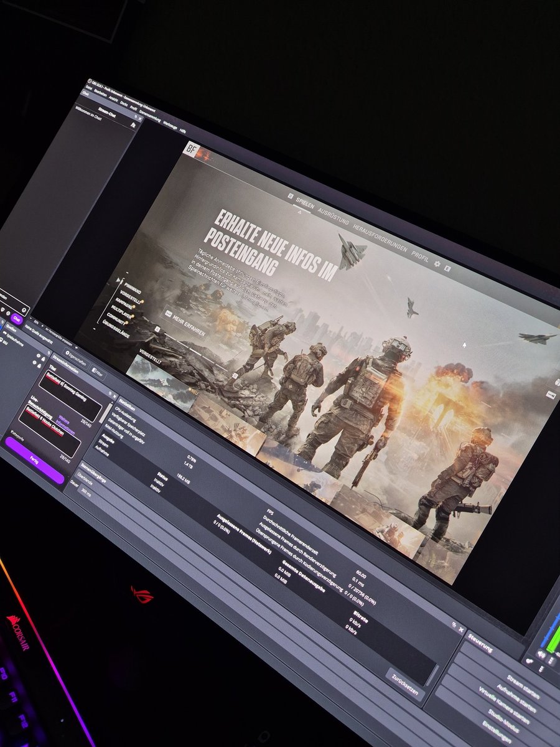Select VORGESTELLT in Battlefield side menu

pyautogui.click(x=130, y=297)
